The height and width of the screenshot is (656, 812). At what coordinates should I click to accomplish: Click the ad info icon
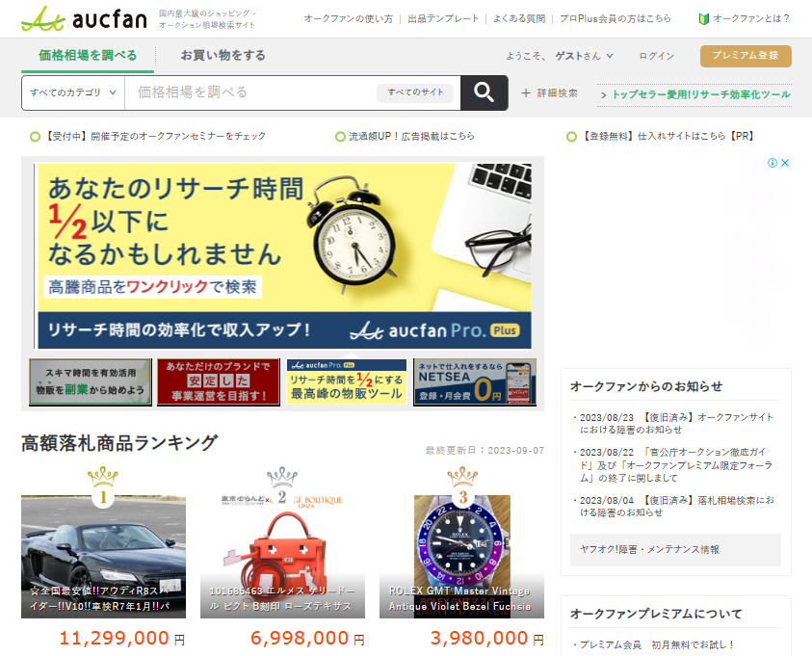click(772, 163)
